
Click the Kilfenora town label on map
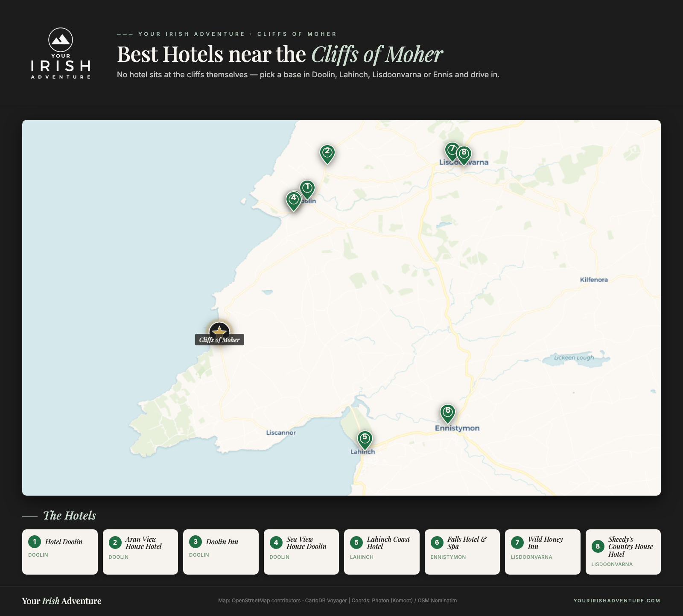coord(594,280)
